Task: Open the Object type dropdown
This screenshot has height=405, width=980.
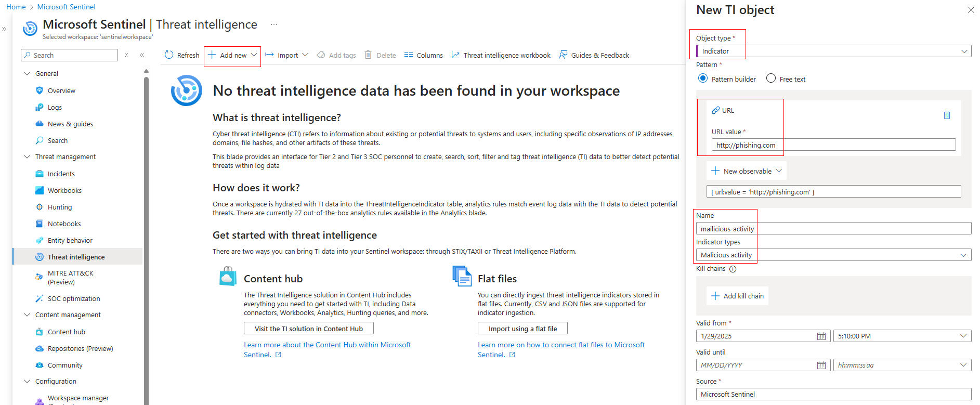Action: click(x=833, y=51)
